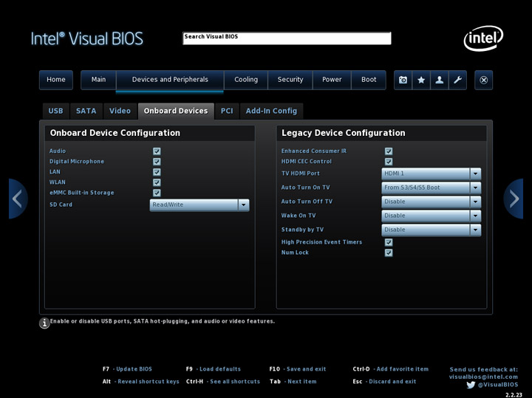Open favorites via the star icon
Image resolution: width=532 pixels, height=398 pixels.
click(421, 80)
